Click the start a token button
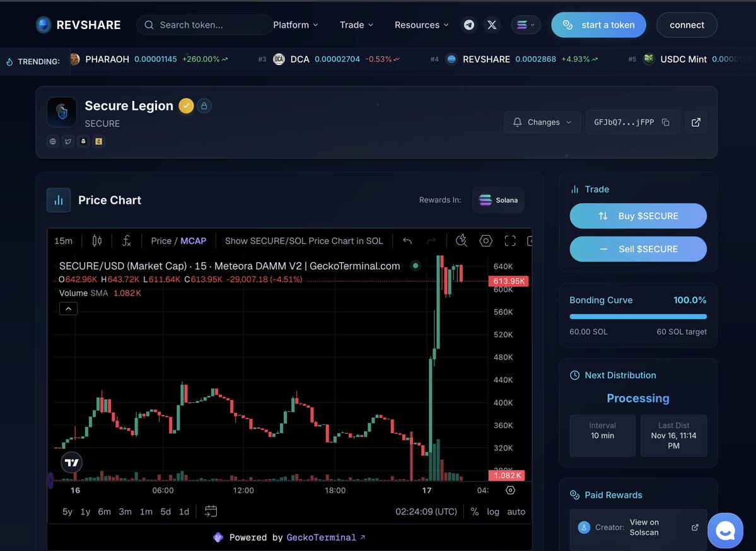 tap(598, 25)
